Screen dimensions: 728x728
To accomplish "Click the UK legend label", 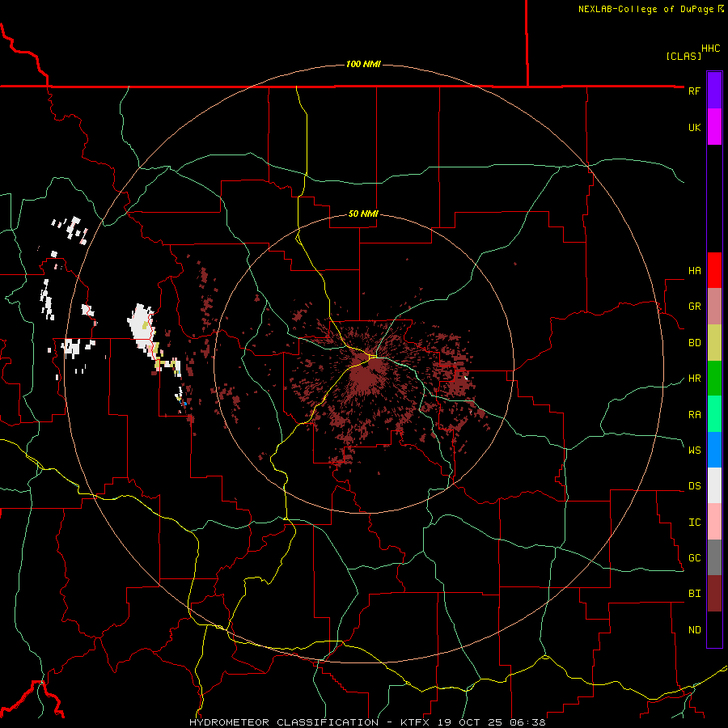I will 694,127.
